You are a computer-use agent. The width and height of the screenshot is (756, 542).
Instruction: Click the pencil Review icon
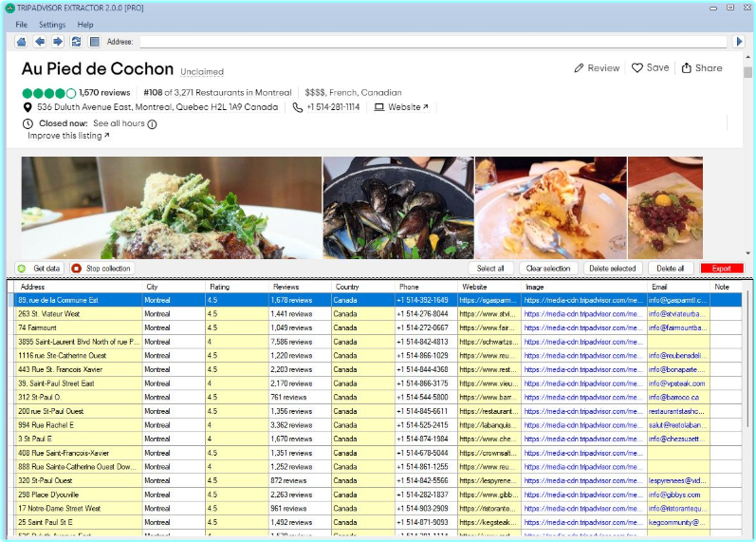click(x=579, y=68)
